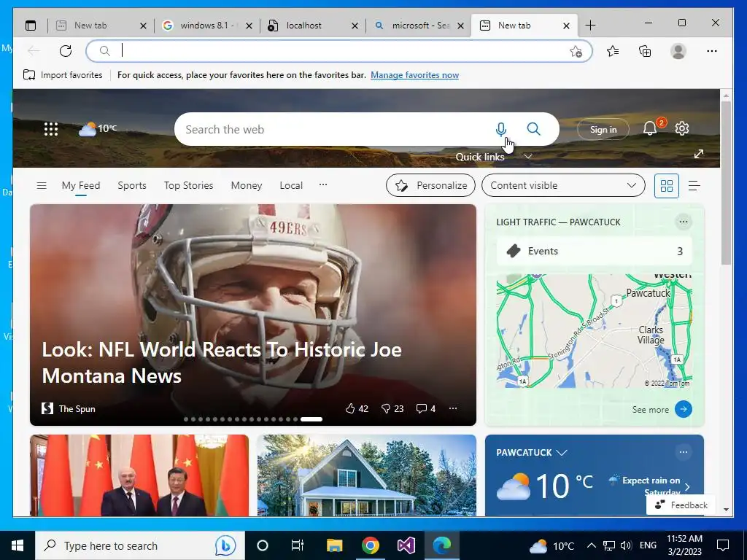Open page settings gear icon
Viewport: 747px width, 560px height.
[x=682, y=128]
